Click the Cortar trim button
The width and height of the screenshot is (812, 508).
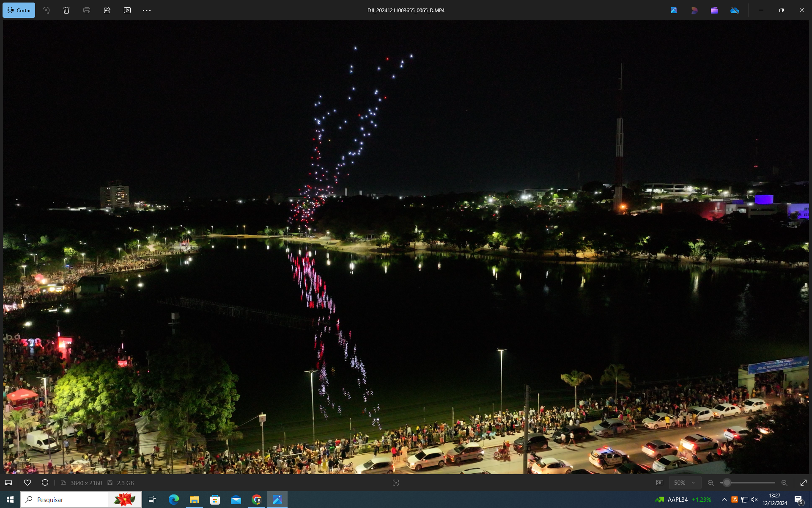click(19, 10)
